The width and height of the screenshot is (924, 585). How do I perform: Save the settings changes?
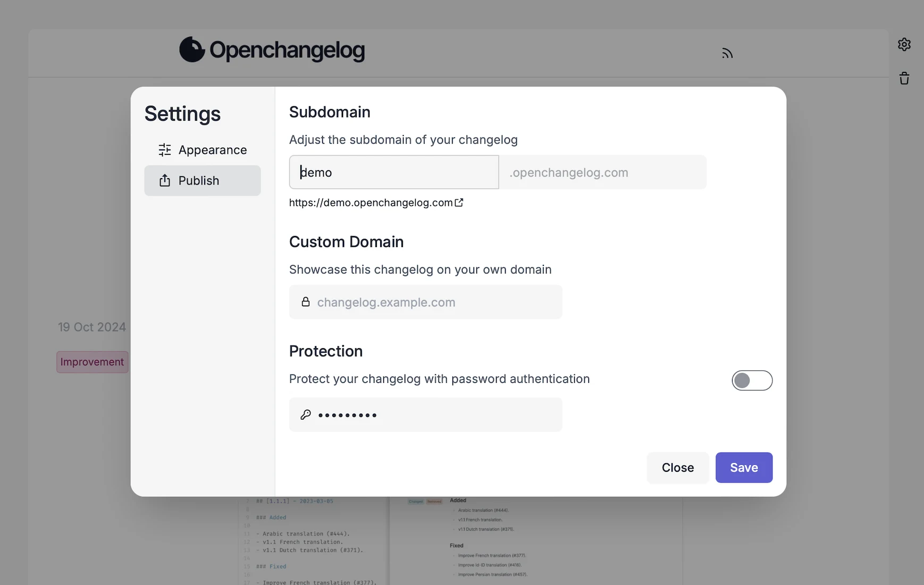pos(744,467)
